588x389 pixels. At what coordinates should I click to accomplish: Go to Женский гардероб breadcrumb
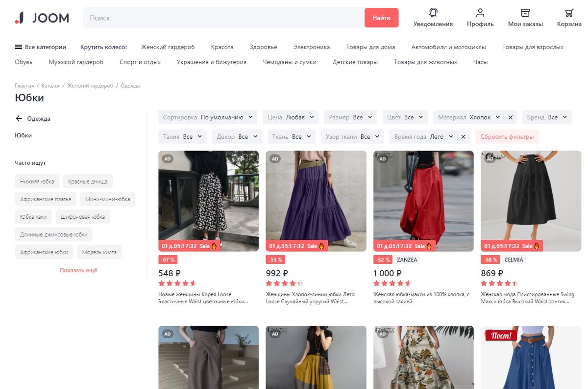click(90, 85)
